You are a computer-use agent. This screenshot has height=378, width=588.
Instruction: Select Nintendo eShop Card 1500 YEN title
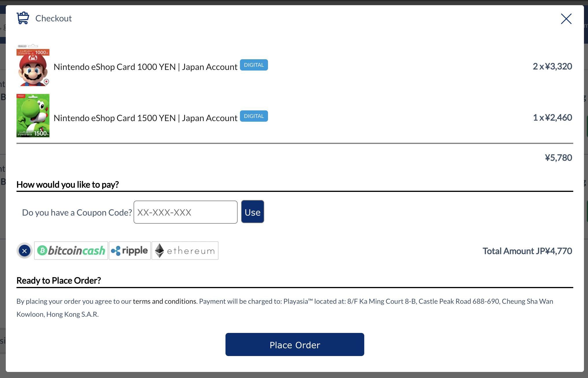(145, 118)
